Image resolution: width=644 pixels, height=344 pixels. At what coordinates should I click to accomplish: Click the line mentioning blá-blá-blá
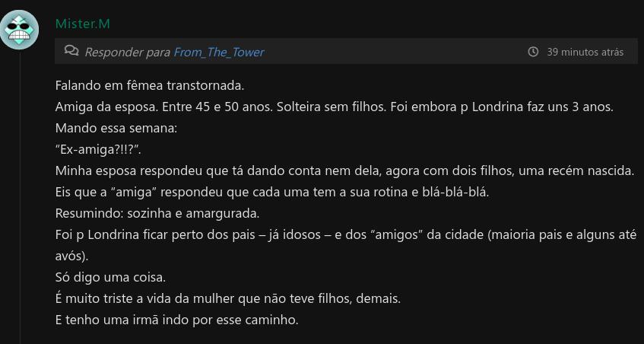click(272, 193)
